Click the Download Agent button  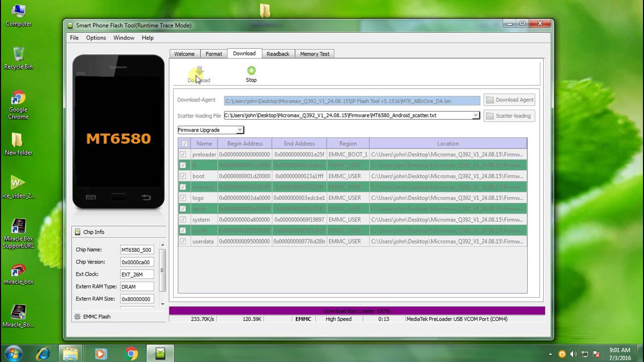click(509, 100)
